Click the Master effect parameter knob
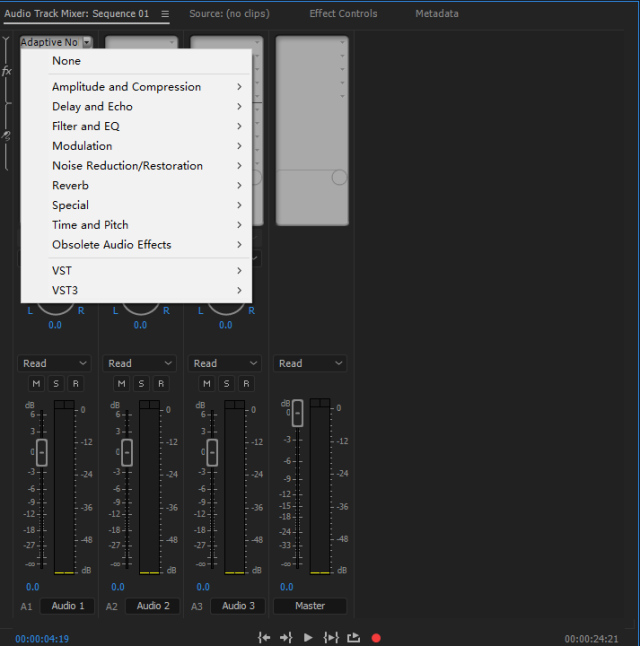The width and height of the screenshot is (640, 646). (x=339, y=178)
